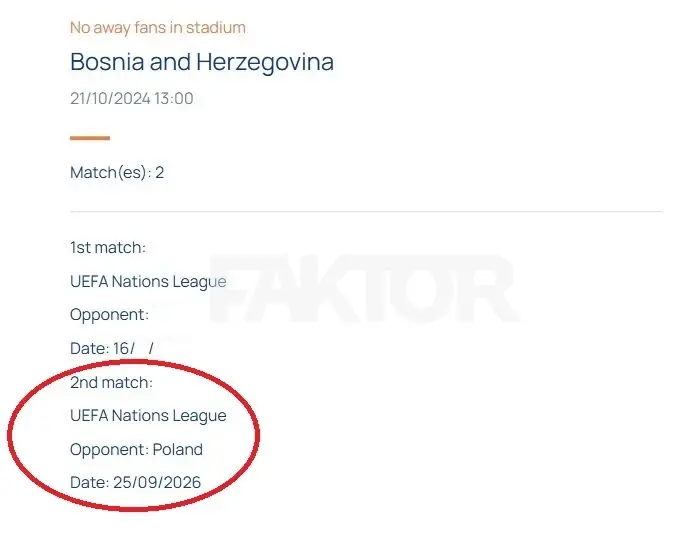
Task: Click the short orange divider bar
Action: pyautogui.click(x=89, y=138)
